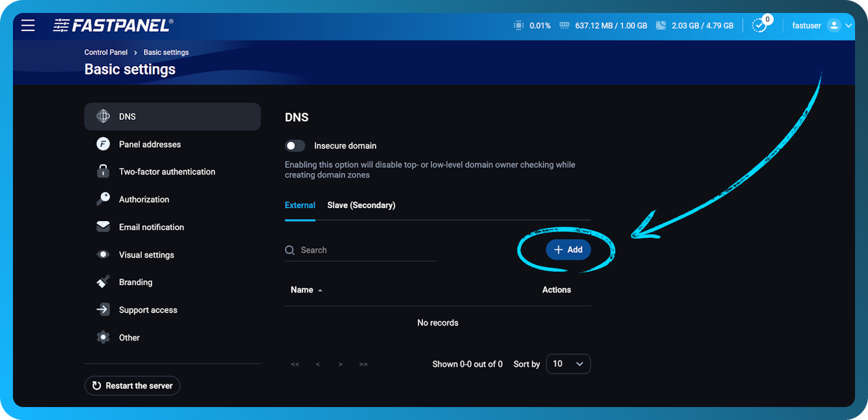Viewport: 868px width, 420px height.
Task: Open the Other gear icon in sidebar
Action: coord(103,337)
